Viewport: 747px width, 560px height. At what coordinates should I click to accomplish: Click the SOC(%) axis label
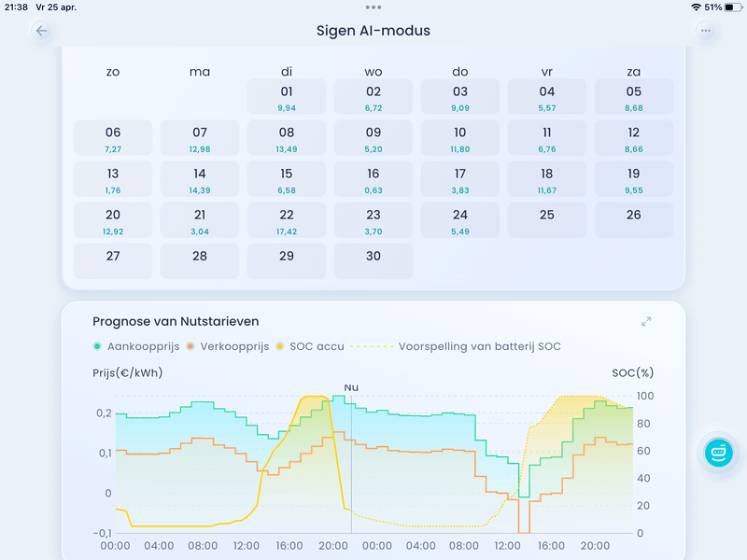coord(633,372)
